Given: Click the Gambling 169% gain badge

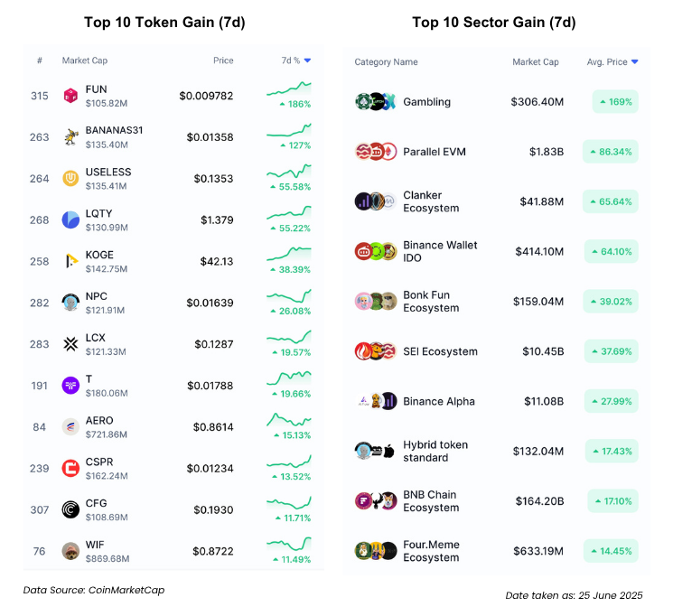Looking at the screenshot, I should [615, 102].
